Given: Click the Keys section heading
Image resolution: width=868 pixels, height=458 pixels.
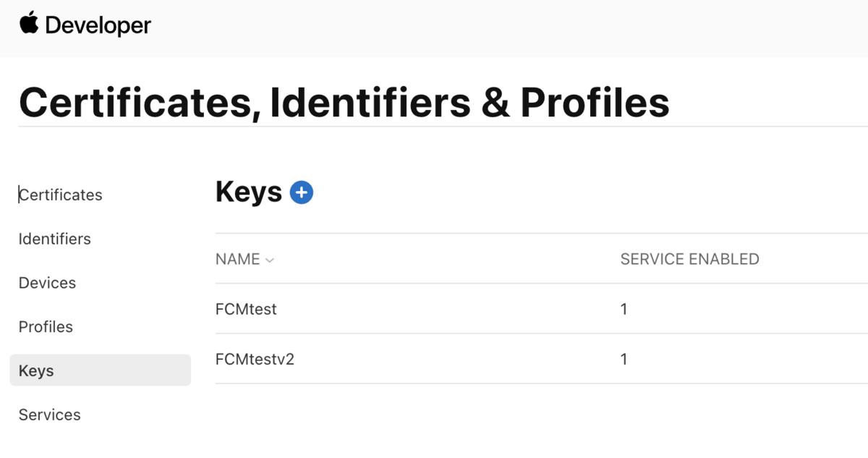Looking at the screenshot, I should [x=248, y=192].
